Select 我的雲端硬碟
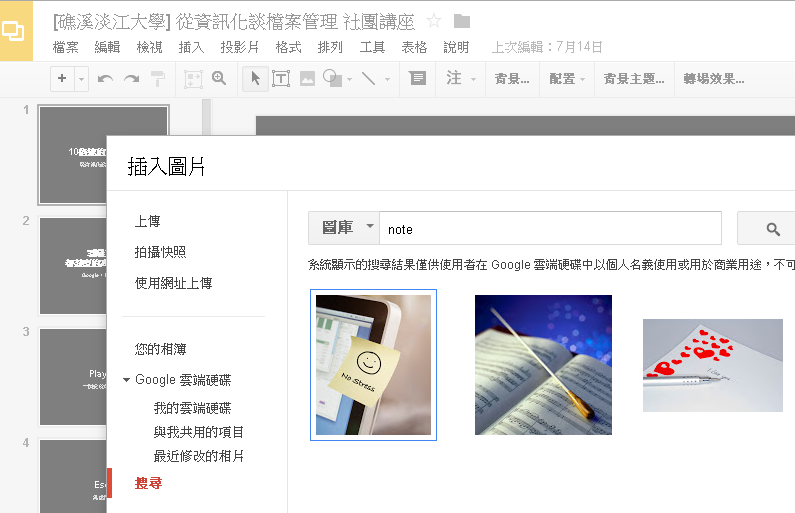This screenshot has width=795, height=513. pyautogui.click(x=192, y=408)
